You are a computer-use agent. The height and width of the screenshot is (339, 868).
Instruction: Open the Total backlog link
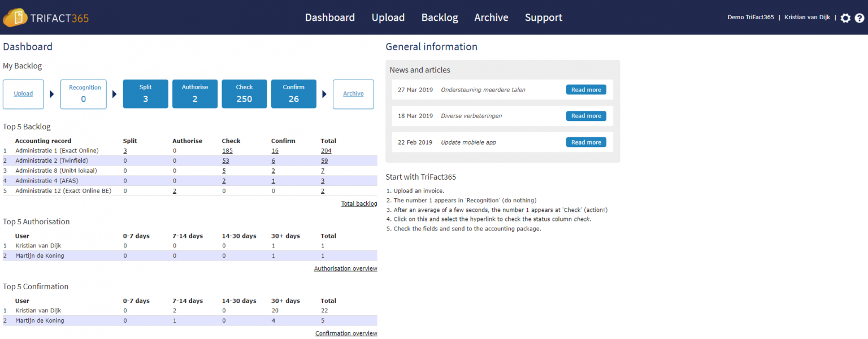point(359,203)
